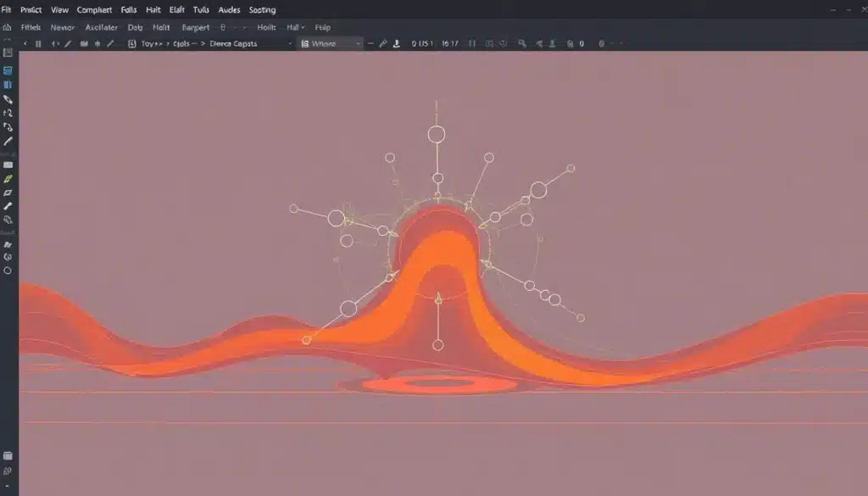Open the Scripting menu at the menu bar end
Screen dimensions: 868x496
click(262, 9)
